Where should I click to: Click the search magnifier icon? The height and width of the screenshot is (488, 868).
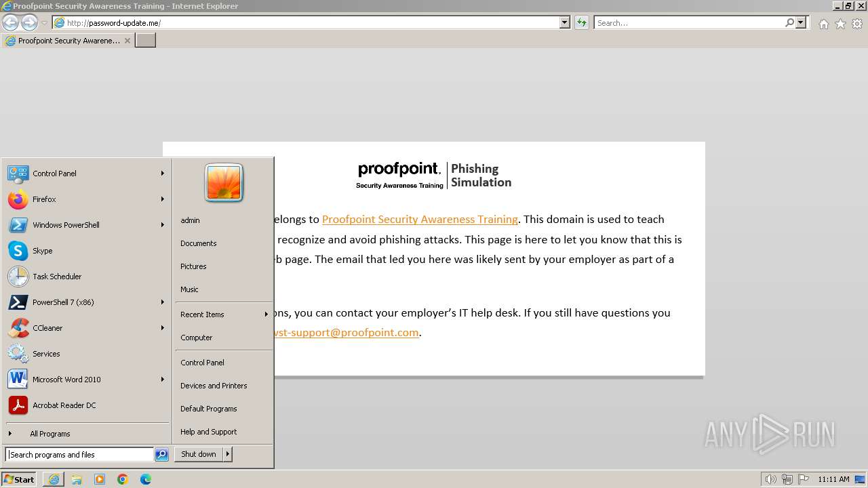tap(789, 22)
